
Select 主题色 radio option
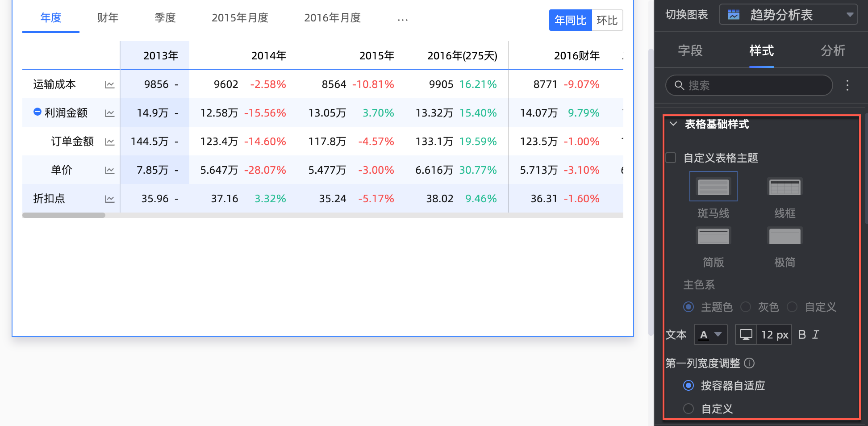pyautogui.click(x=689, y=307)
